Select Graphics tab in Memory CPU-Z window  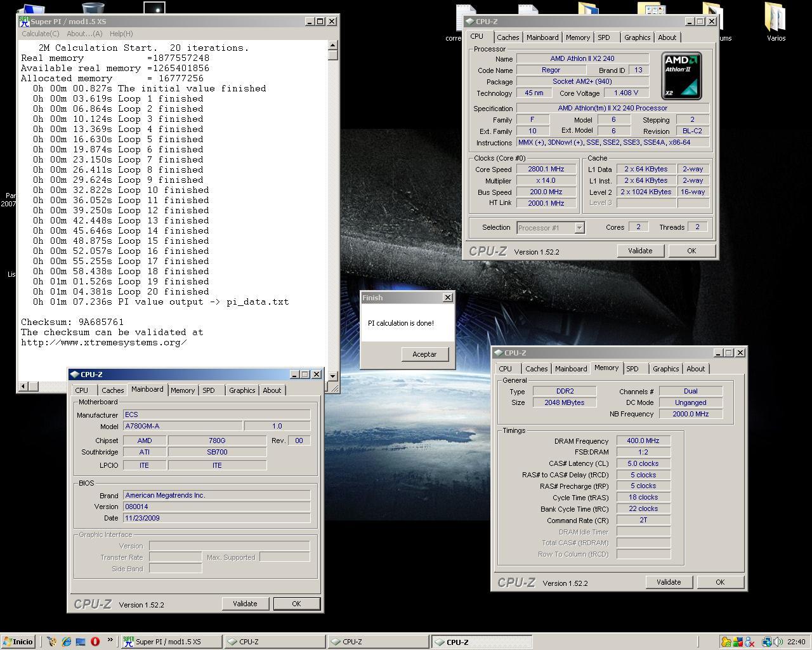[x=665, y=369]
